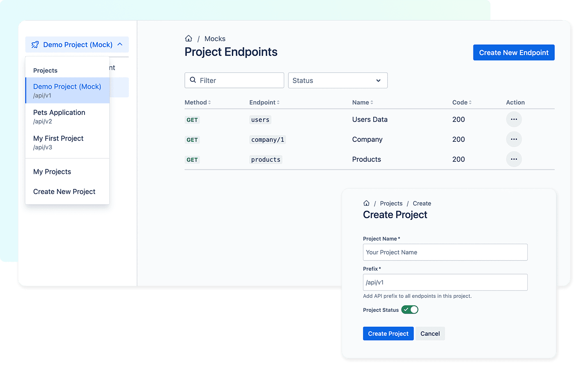
Task: Click the rocket icon in the project selector
Action: pos(35,44)
